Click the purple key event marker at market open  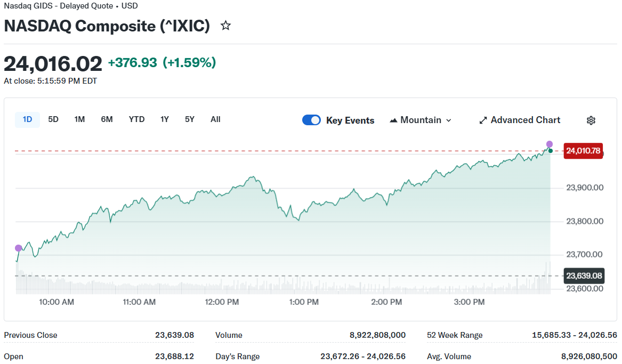click(19, 248)
